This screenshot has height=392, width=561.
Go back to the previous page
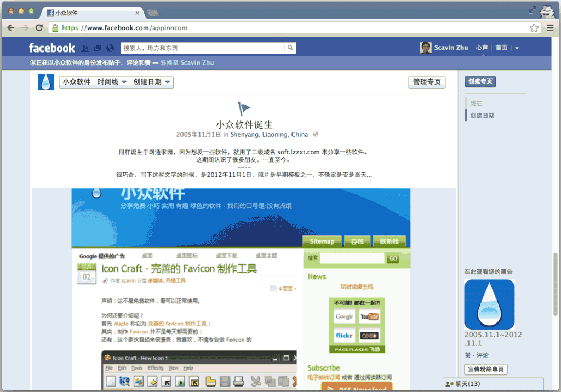tap(11, 28)
